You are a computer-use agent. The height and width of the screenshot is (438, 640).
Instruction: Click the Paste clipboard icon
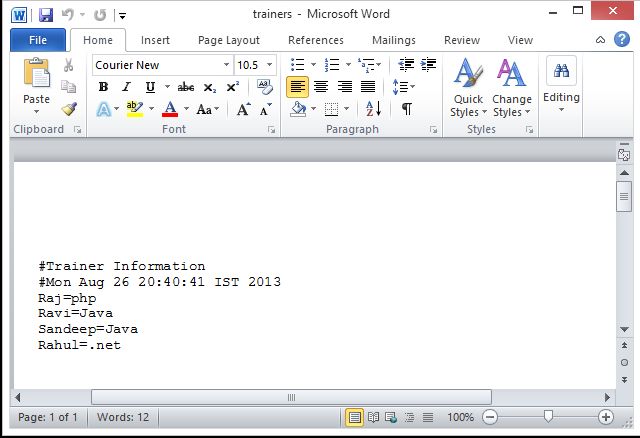(x=36, y=73)
